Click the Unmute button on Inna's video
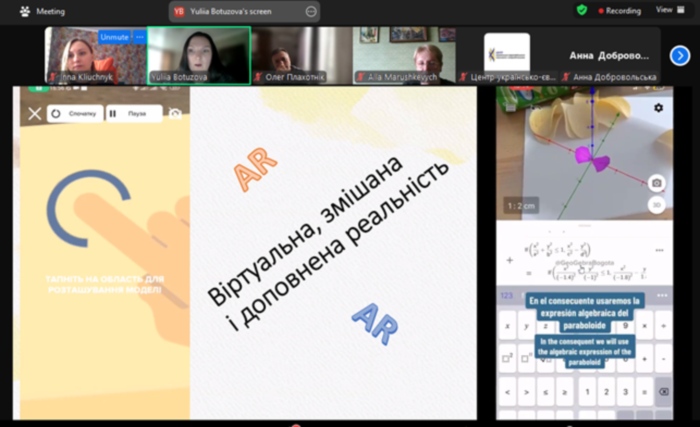Image resolution: width=700 pixels, height=427 pixels. [112, 36]
